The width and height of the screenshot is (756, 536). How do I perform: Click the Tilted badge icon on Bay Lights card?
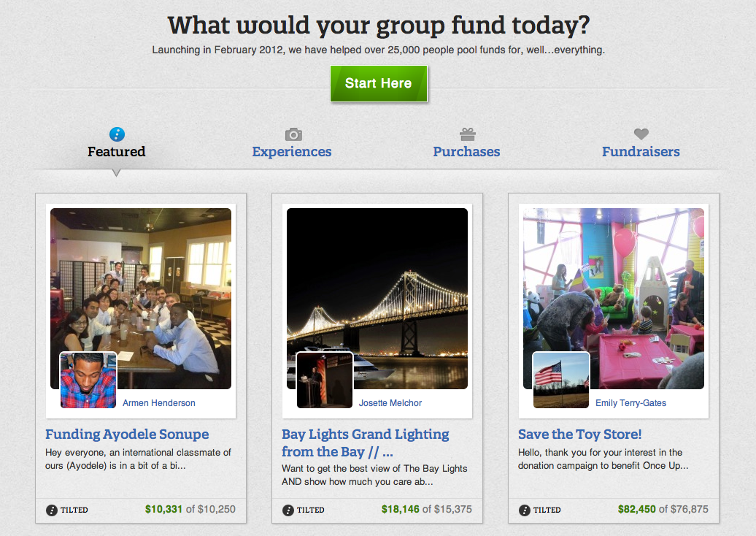(x=288, y=510)
